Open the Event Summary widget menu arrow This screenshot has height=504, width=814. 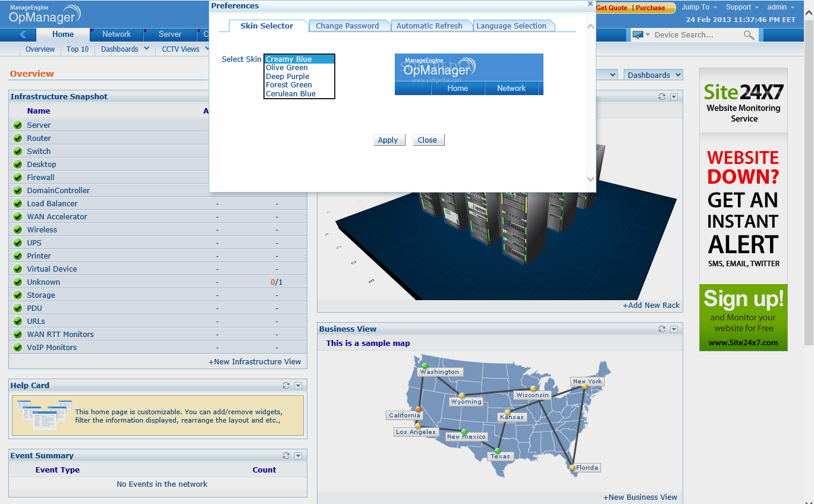coord(298,456)
